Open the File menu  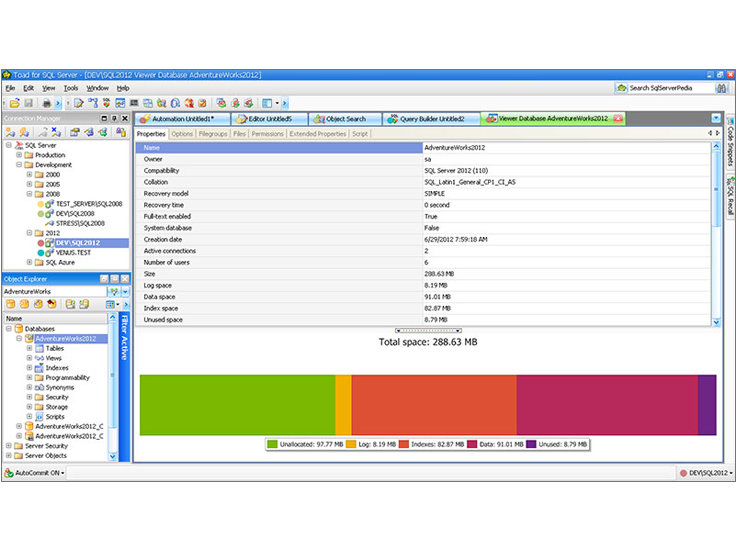pyautogui.click(x=10, y=88)
